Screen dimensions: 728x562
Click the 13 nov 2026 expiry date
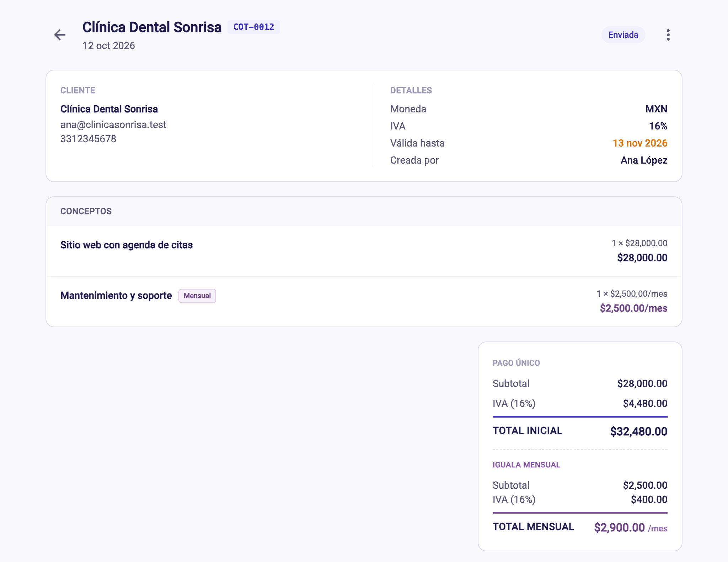640,143
